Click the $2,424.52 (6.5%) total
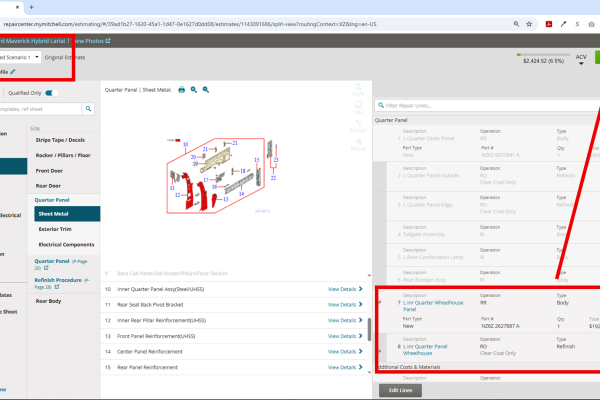 (x=543, y=61)
